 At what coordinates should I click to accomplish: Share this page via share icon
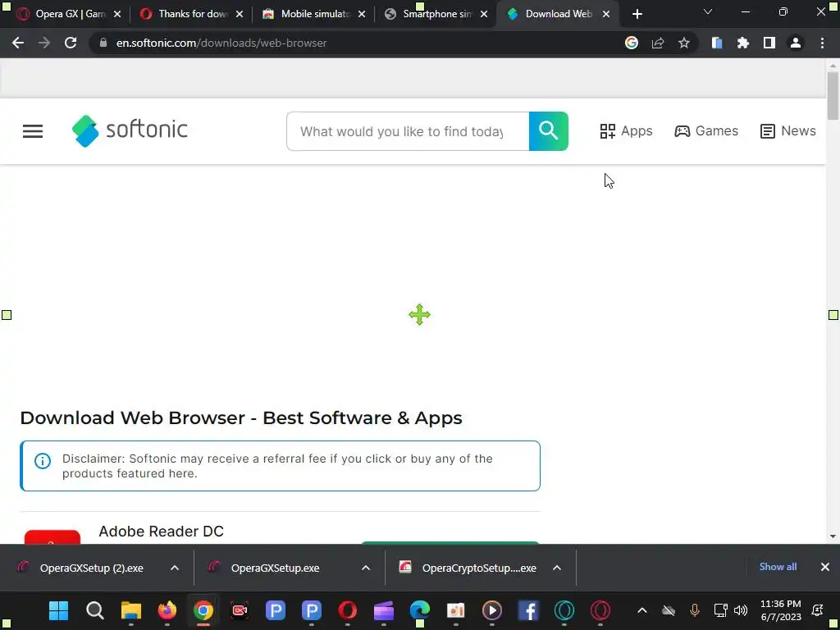pyautogui.click(x=658, y=43)
